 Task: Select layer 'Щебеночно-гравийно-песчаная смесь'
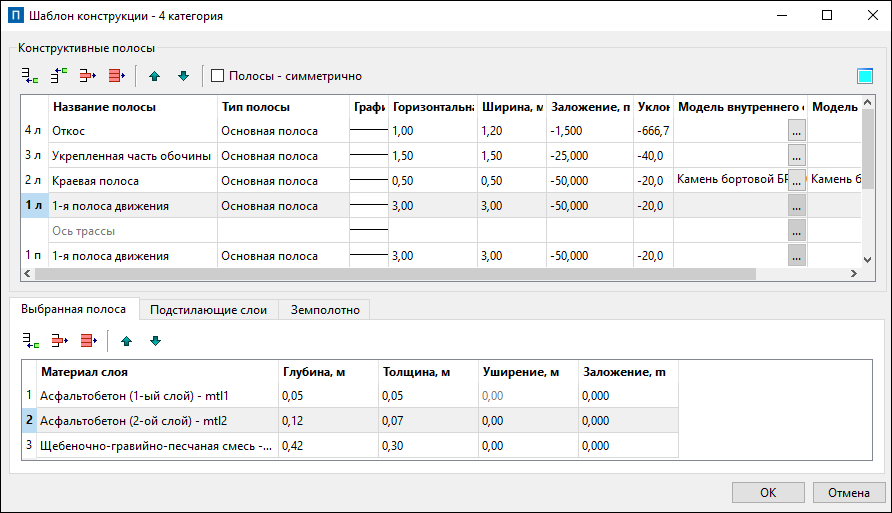click(x=156, y=446)
